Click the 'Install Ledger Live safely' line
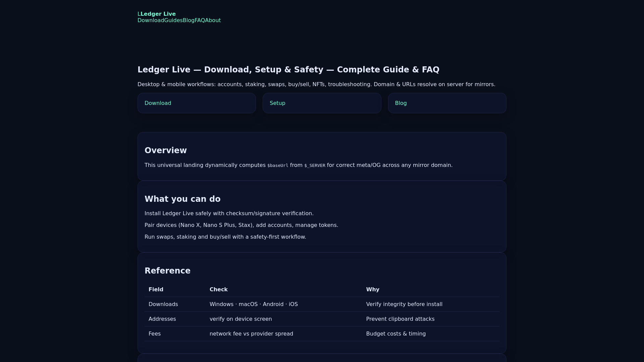 pyautogui.click(x=229, y=213)
